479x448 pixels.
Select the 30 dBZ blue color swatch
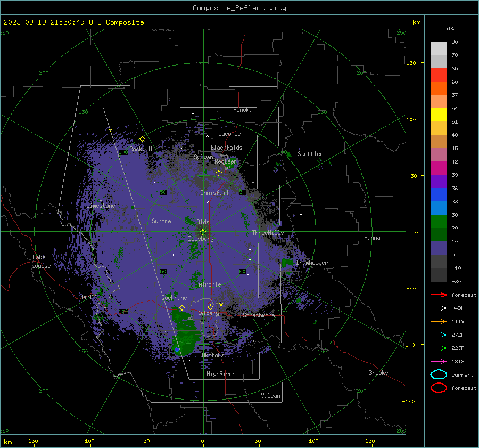[x=439, y=208]
